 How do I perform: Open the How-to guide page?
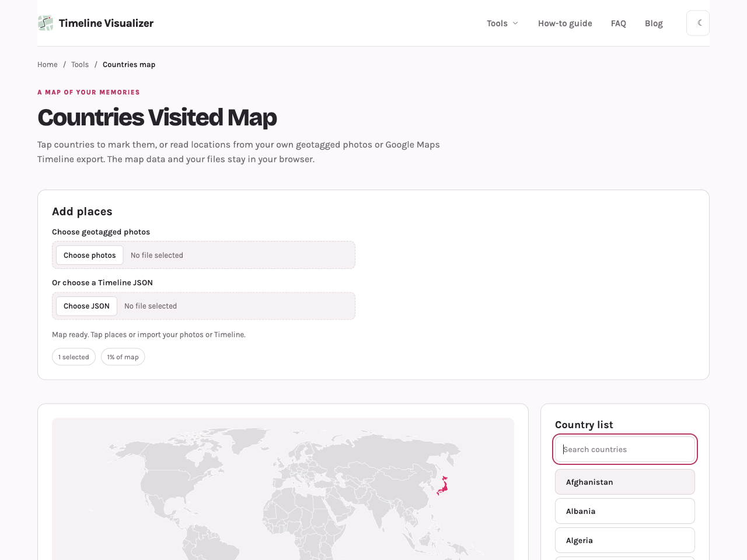pos(565,23)
